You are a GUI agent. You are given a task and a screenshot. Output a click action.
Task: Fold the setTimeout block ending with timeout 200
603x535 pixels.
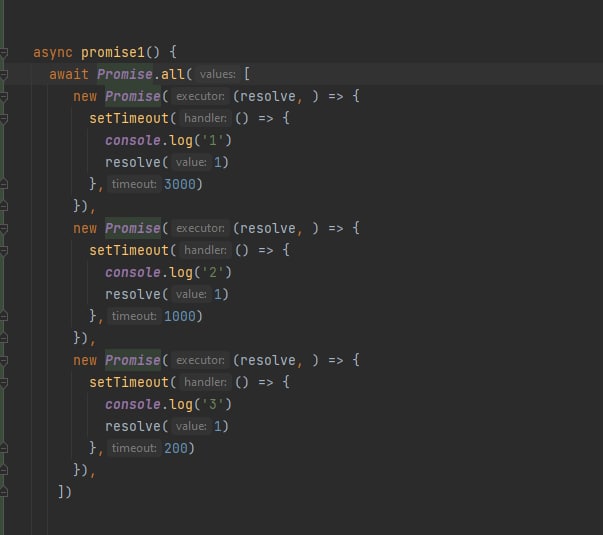coord(4,382)
